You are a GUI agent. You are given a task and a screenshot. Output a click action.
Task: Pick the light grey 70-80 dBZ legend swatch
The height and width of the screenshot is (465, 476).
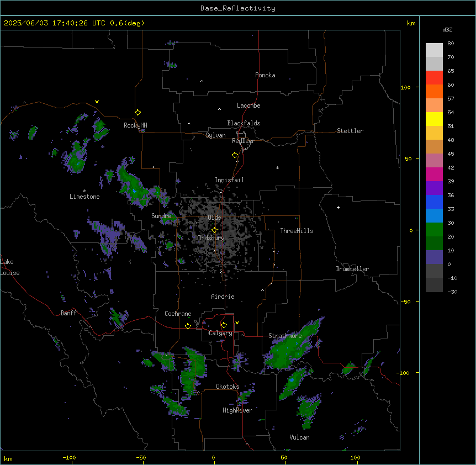pos(434,50)
